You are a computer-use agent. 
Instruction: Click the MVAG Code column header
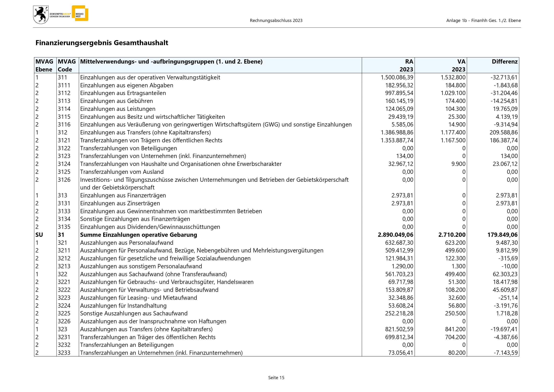tap(67, 65)
